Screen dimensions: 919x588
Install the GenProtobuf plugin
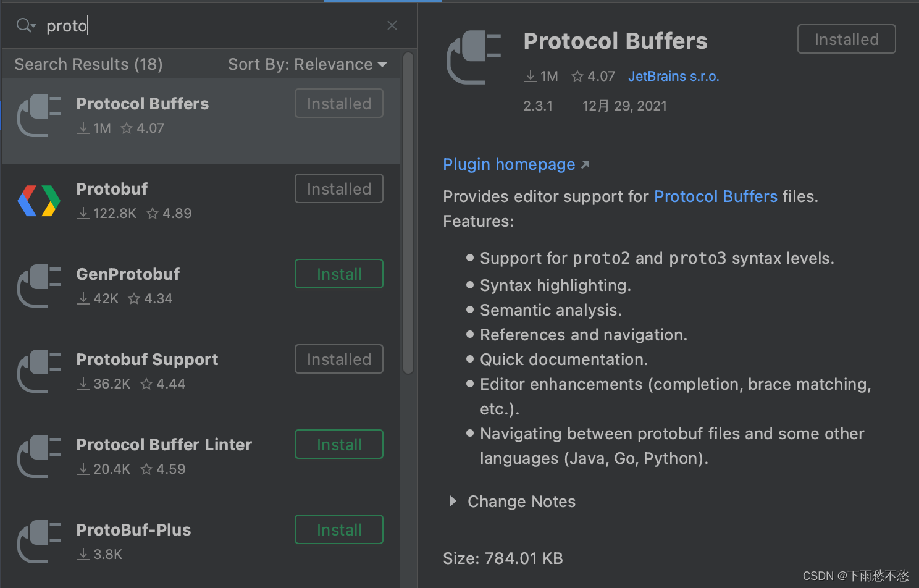(338, 273)
